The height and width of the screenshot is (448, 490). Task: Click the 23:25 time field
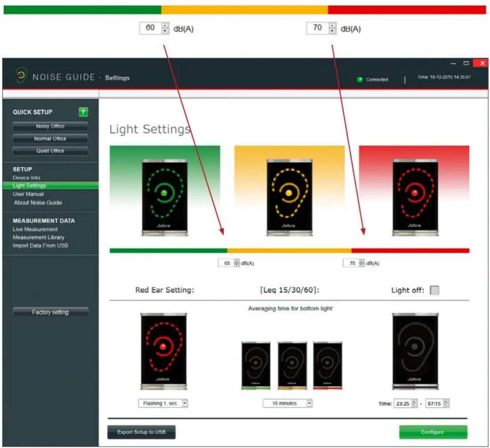pyautogui.click(x=402, y=403)
